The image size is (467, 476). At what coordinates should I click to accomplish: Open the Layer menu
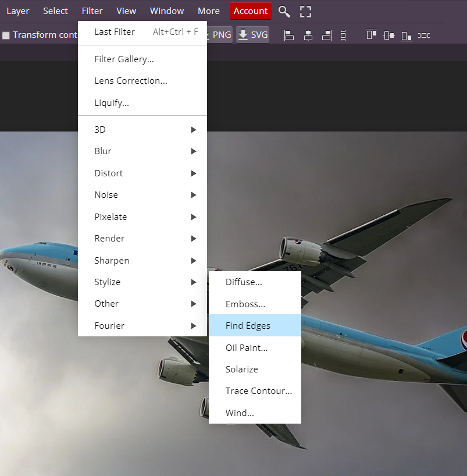click(x=18, y=11)
